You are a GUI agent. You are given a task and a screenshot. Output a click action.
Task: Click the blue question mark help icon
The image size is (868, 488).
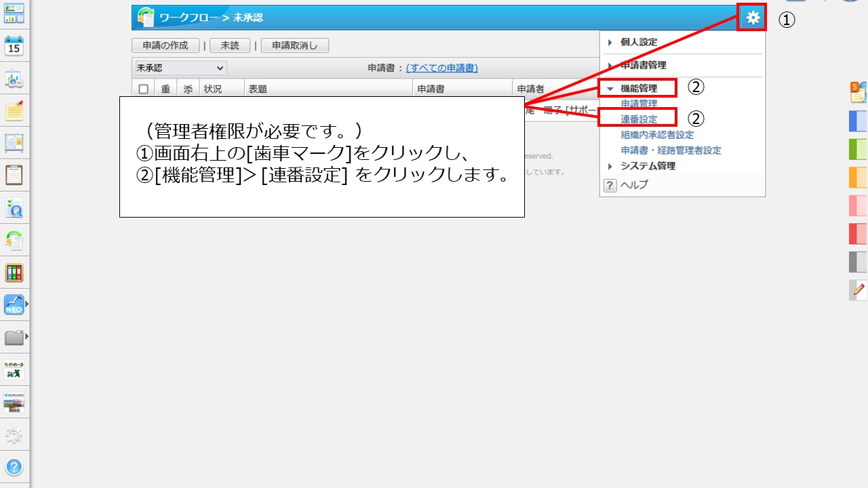[14, 467]
